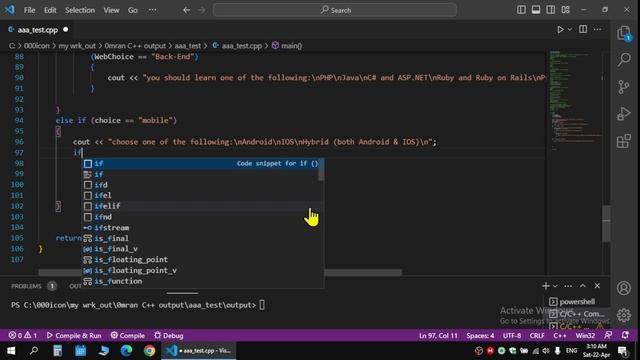640x360 pixels.
Task: Close the terminal panel
Action: (597, 286)
